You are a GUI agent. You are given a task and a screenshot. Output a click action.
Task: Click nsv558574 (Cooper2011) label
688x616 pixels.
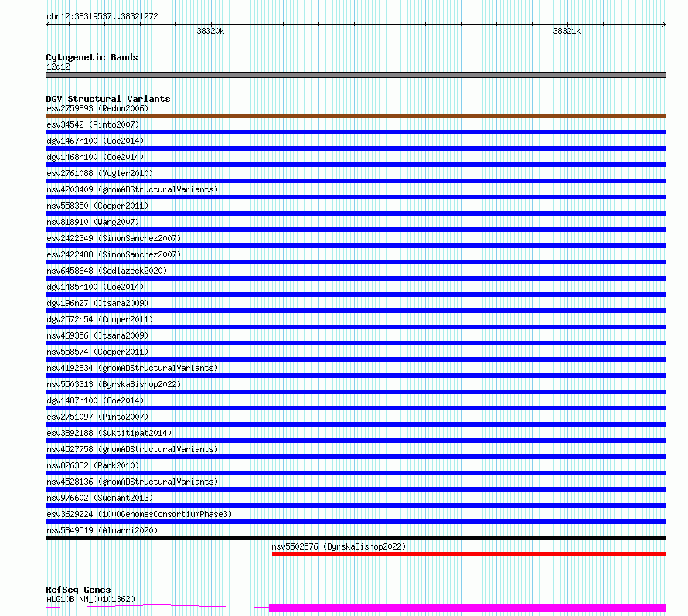point(97,352)
